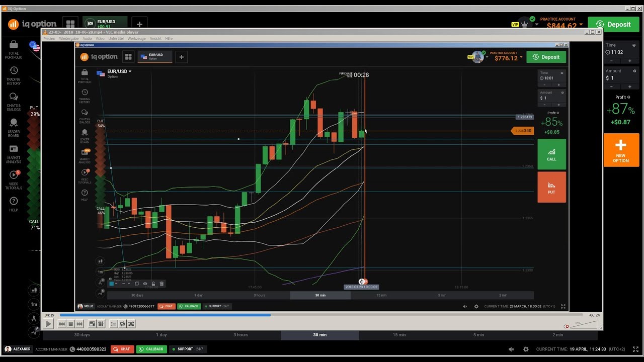This screenshot has width=644, height=362.
Task: Click the outer IQ Option logo
Action: 32,24
